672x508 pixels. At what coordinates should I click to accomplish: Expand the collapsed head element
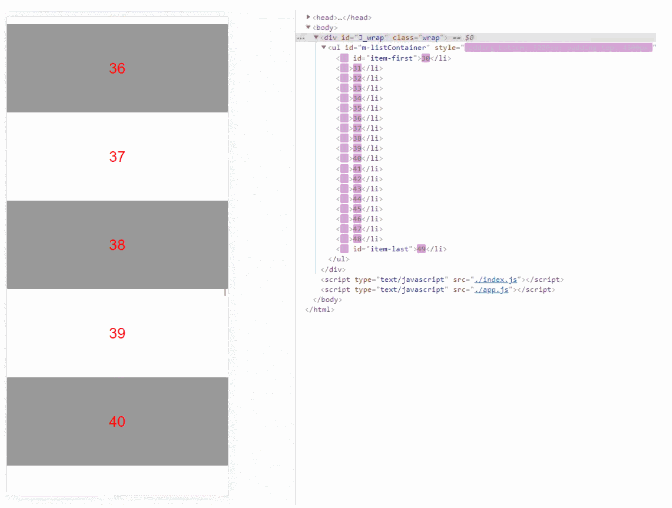(308, 17)
